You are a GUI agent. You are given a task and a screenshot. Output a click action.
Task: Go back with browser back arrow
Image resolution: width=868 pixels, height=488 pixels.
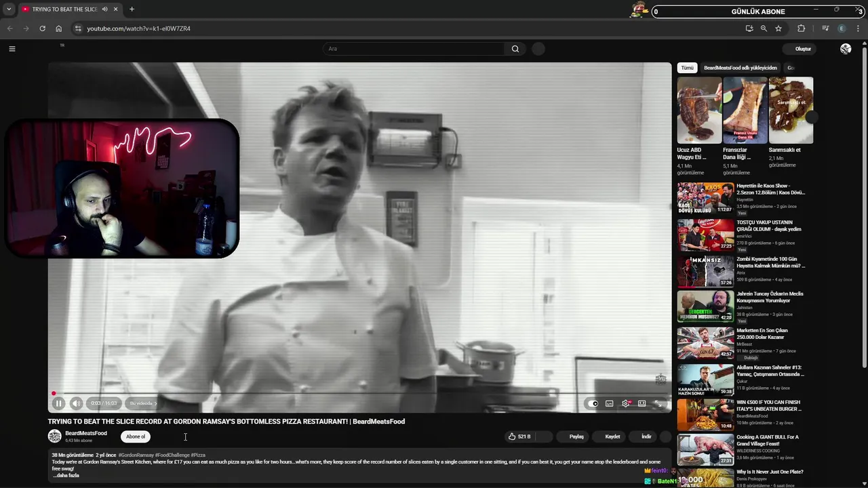(x=9, y=28)
